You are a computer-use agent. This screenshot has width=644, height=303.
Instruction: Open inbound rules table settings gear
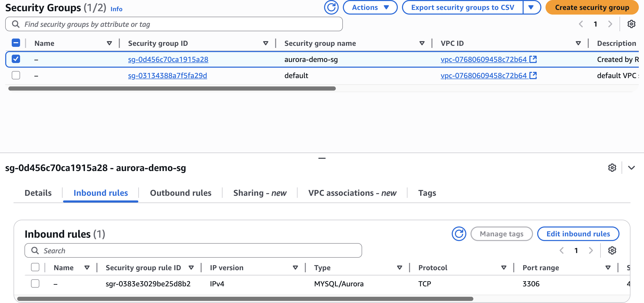[612, 250]
